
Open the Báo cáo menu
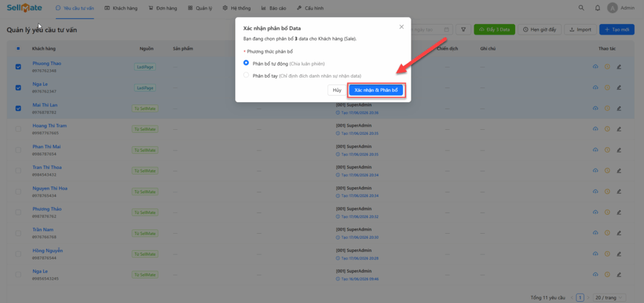(x=274, y=8)
